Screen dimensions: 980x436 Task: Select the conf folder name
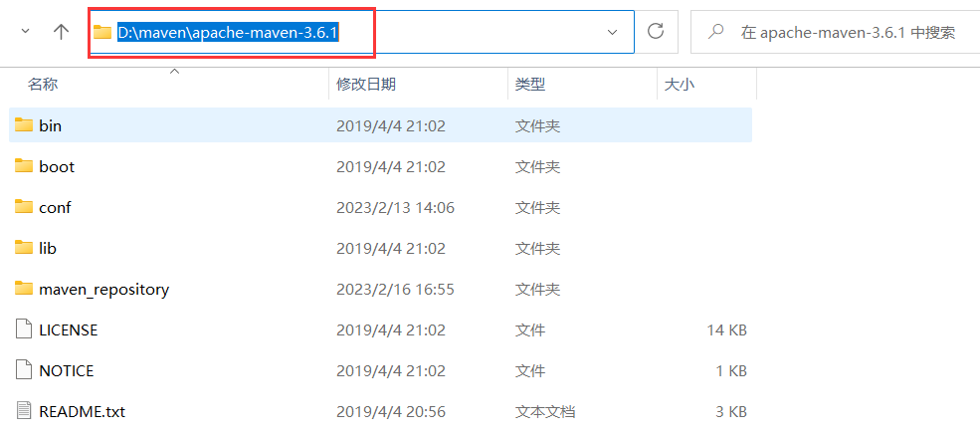[55, 208]
